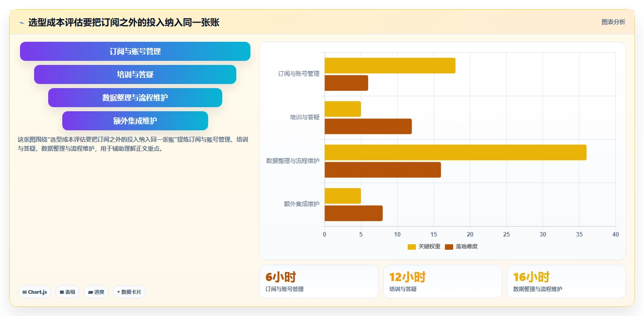Click the brown bar for 数据整理与流程维护
This screenshot has width=644, height=316.
point(383,170)
